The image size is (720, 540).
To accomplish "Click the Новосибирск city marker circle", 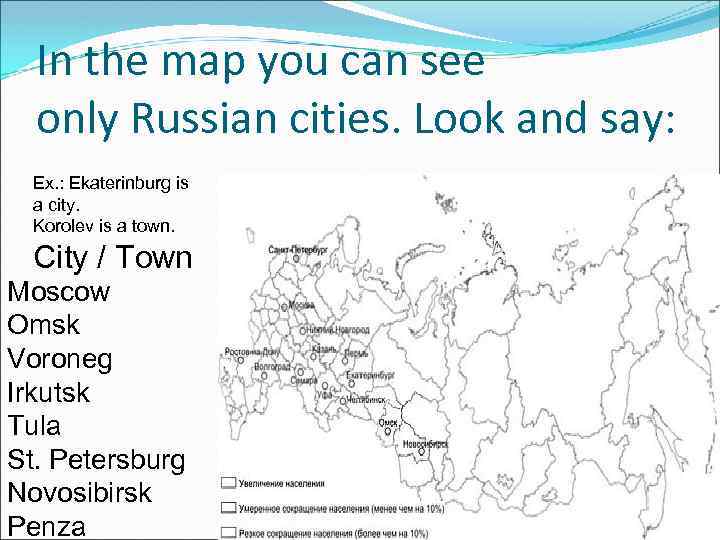I will (x=421, y=452).
